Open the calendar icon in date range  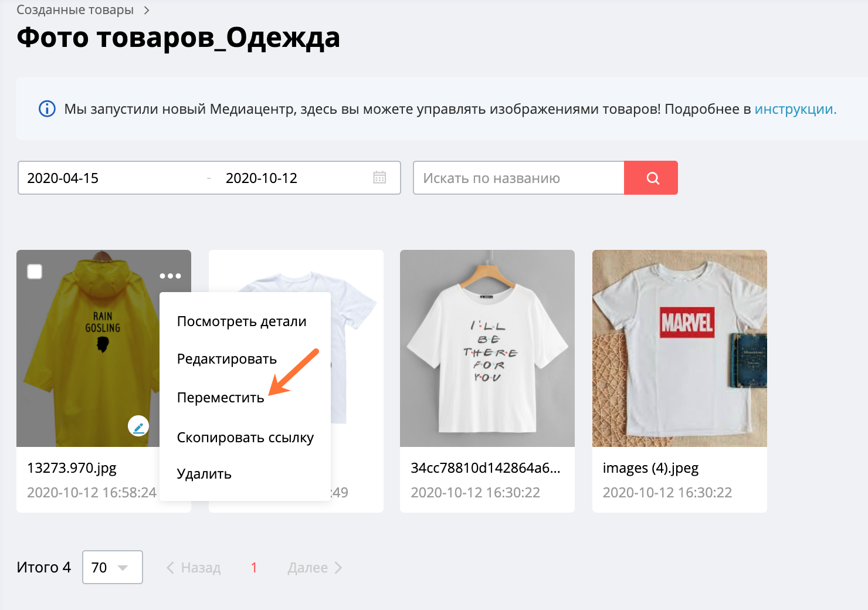coord(379,177)
